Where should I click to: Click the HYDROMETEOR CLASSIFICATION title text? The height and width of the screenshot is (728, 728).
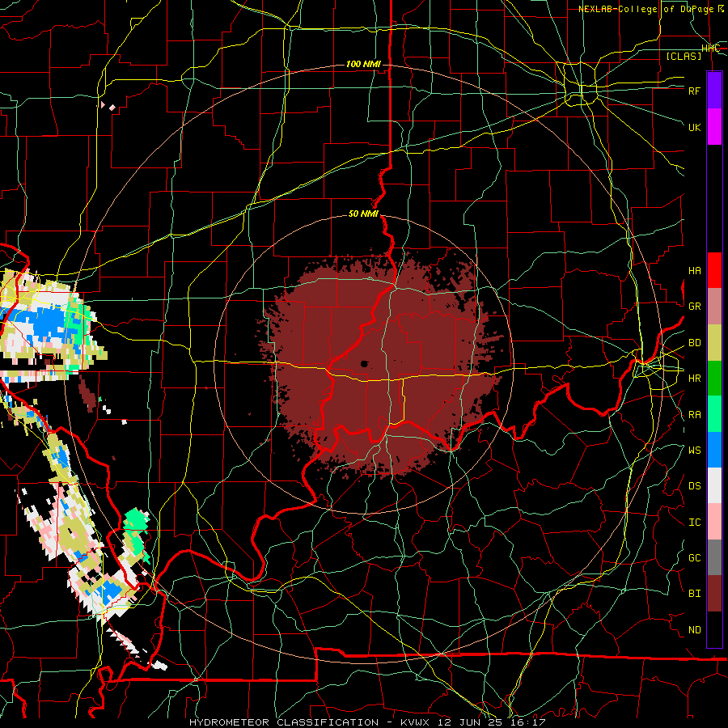[284, 722]
